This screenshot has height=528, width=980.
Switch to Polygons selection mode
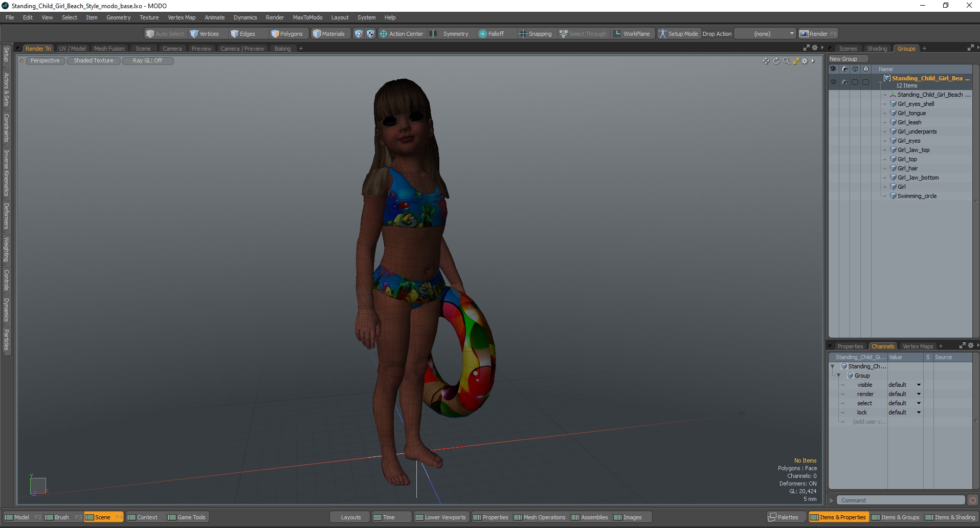click(287, 34)
